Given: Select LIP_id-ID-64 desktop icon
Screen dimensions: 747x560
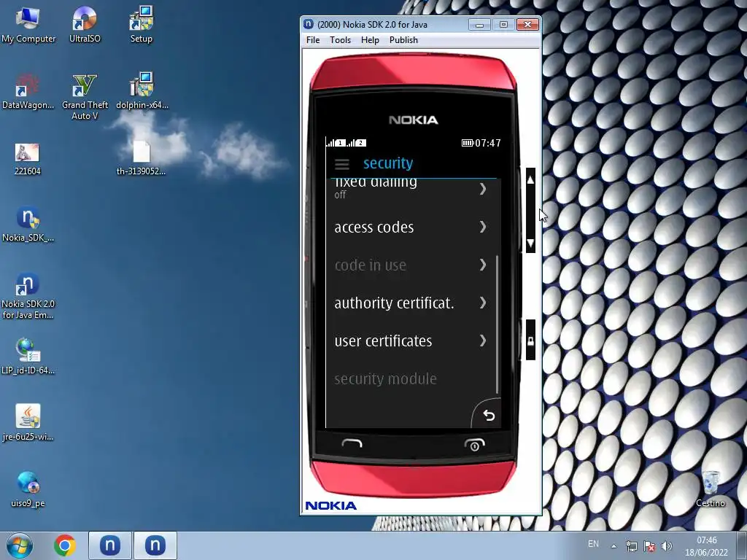Looking at the screenshot, I should (x=28, y=357).
